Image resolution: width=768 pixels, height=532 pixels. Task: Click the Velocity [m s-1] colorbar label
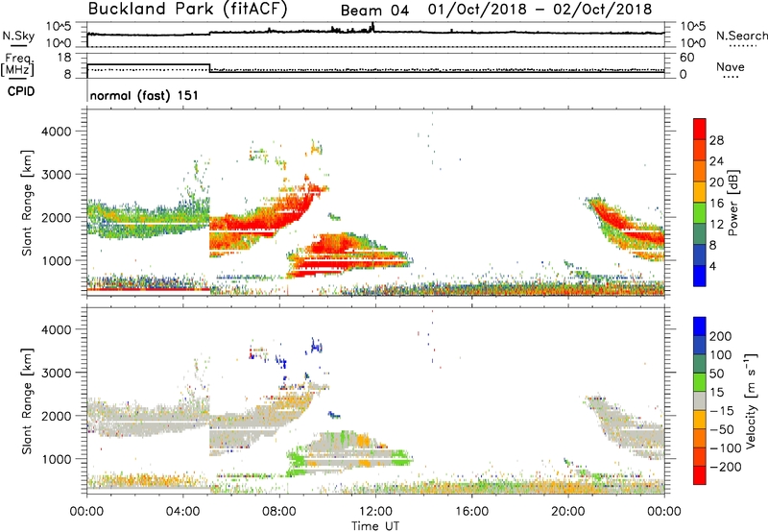click(x=751, y=400)
